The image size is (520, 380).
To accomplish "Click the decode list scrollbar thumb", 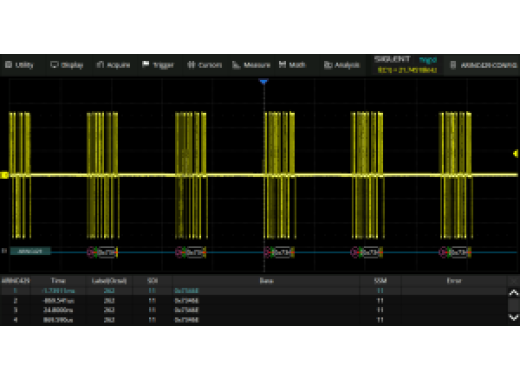I will pos(514,305).
